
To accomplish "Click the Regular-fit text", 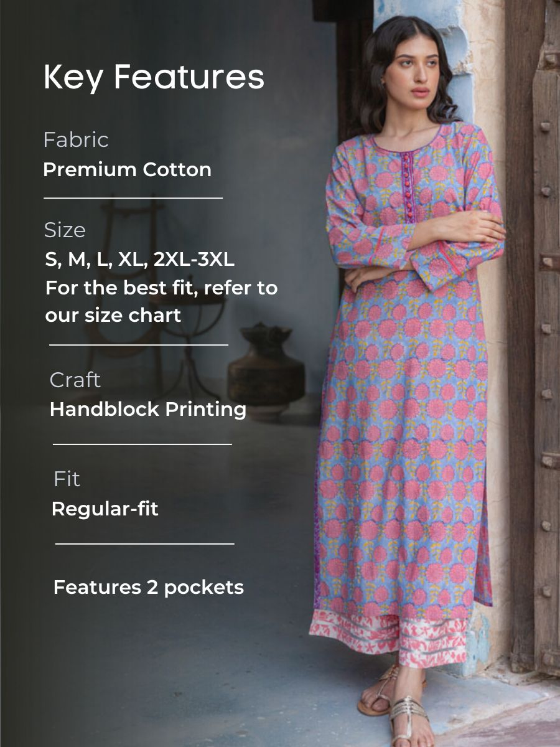I will point(105,509).
